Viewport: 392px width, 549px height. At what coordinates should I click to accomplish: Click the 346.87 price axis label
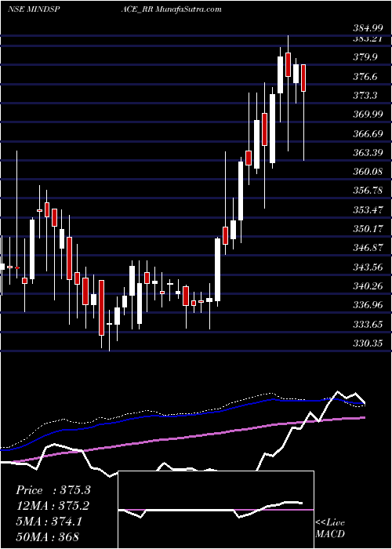pyautogui.click(x=368, y=248)
